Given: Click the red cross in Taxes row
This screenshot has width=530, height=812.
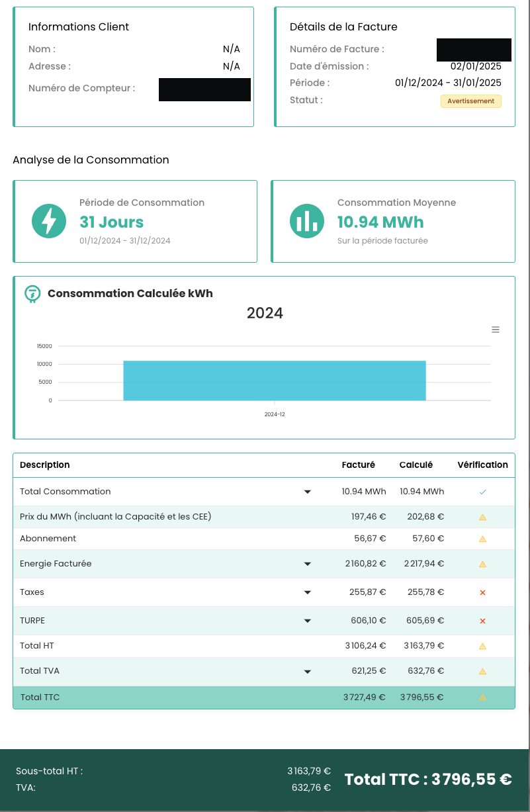Looking at the screenshot, I should (x=482, y=592).
